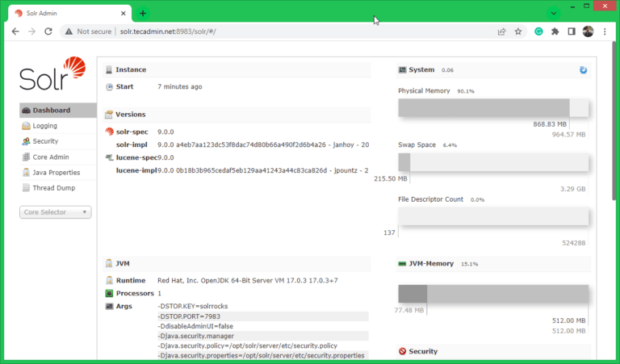Open Thread Dump in the sidebar
The image size is (620, 364).
point(53,187)
